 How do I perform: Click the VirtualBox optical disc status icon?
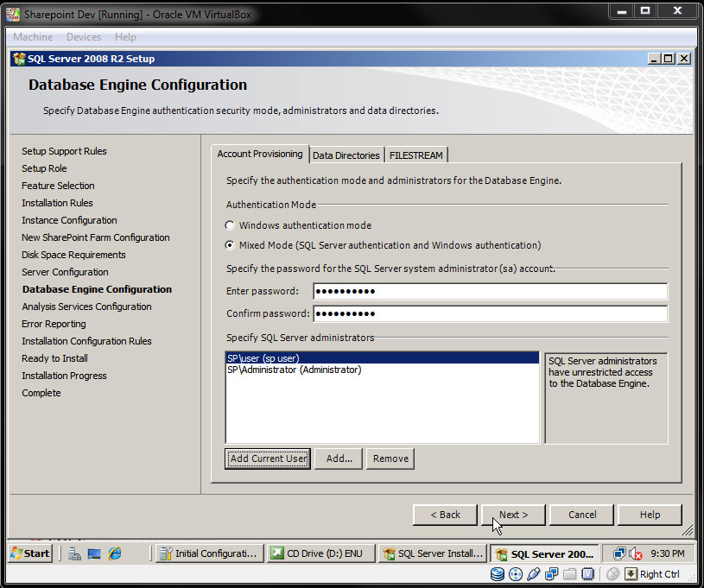coord(516,574)
